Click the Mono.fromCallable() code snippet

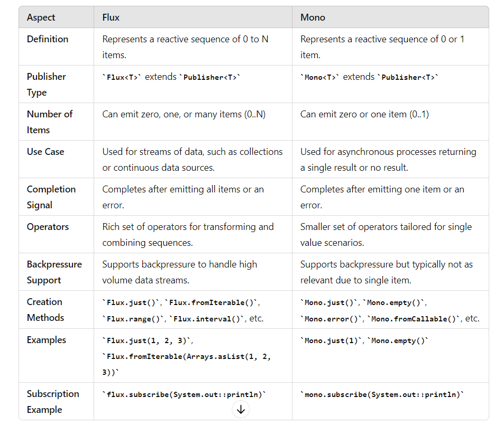(x=414, y=319)
